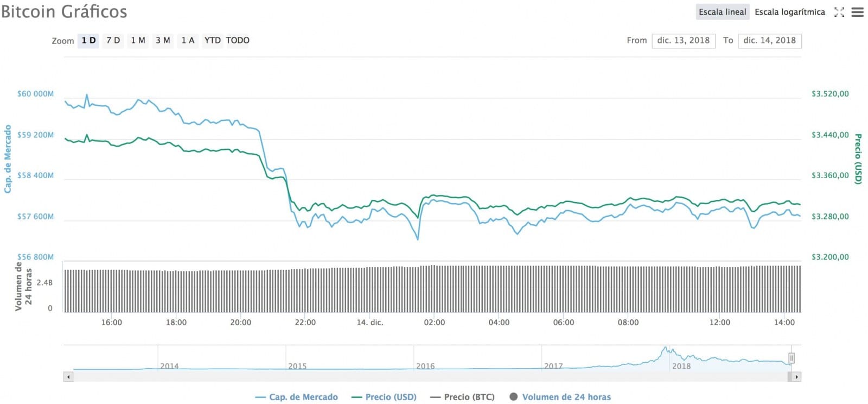The height and width of the screenshot is (404, 868).
Task: Click the Volumen de 24 horas axis title
Action: pyautogui.click(x=23, y=286)
